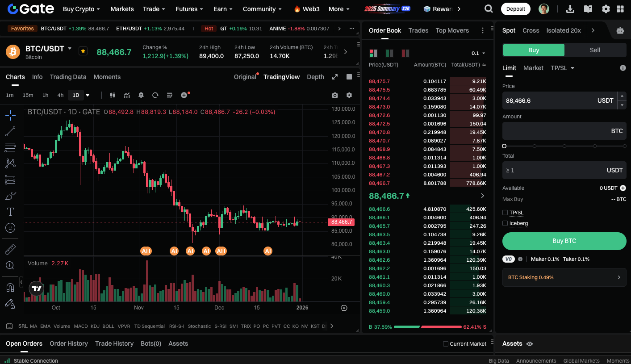Screen dimensions: 631x364
Task: Toggle the magnet snapping mode
Action: coord(10,288)
